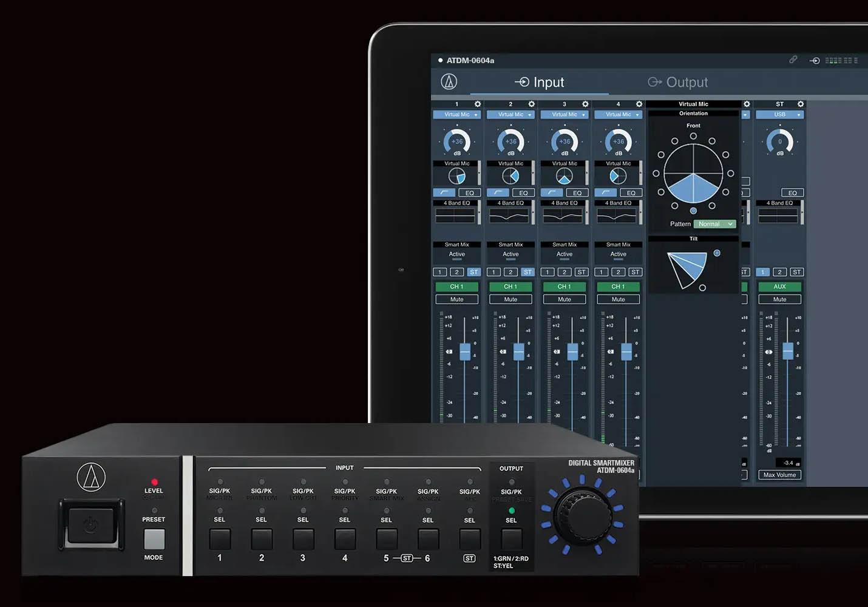Open ST channel settings gear
Viewport: 868px width, 607px height.
tap(801, 104)
